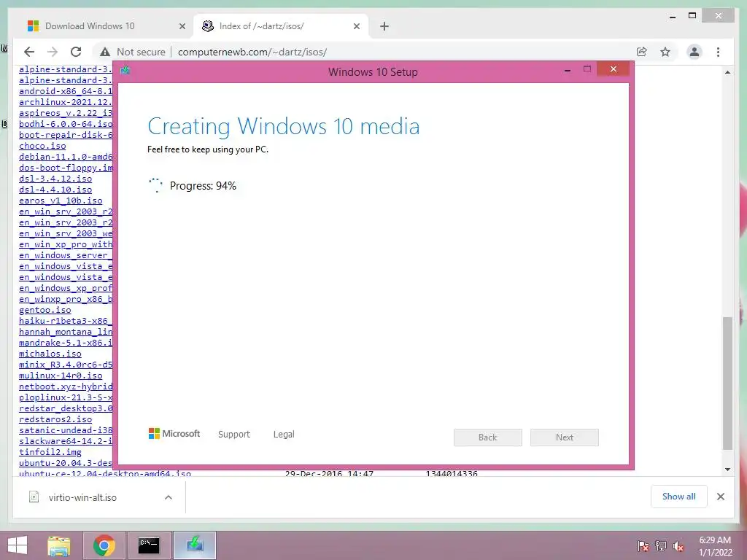Open redstaros2.iso link
747x560 pixels.
click(x=55, y=419)
